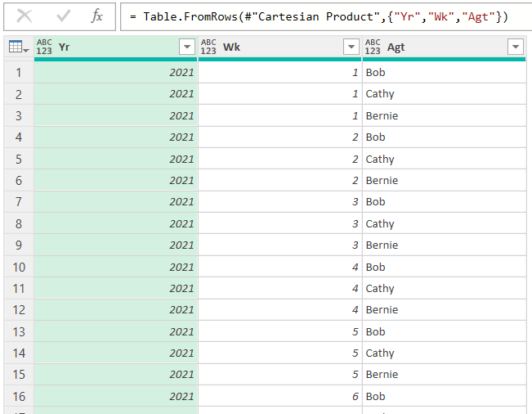Viewport: 532px width, 414px height.
Task: Click Wk value 6 in row 16
Action: (x=280, y=396)
